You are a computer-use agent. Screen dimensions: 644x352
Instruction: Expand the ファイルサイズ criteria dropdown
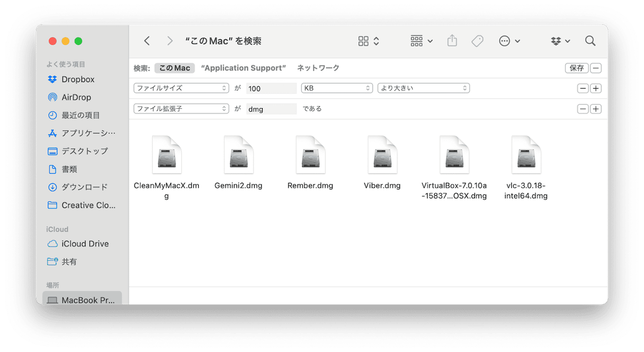[x=181, y=89]
